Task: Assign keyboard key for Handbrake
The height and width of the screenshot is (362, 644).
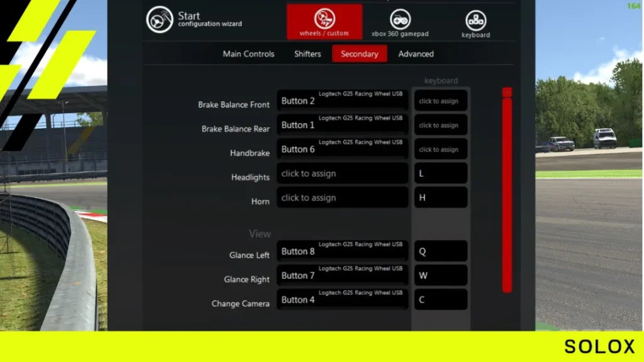Action: tap(441, 149)
